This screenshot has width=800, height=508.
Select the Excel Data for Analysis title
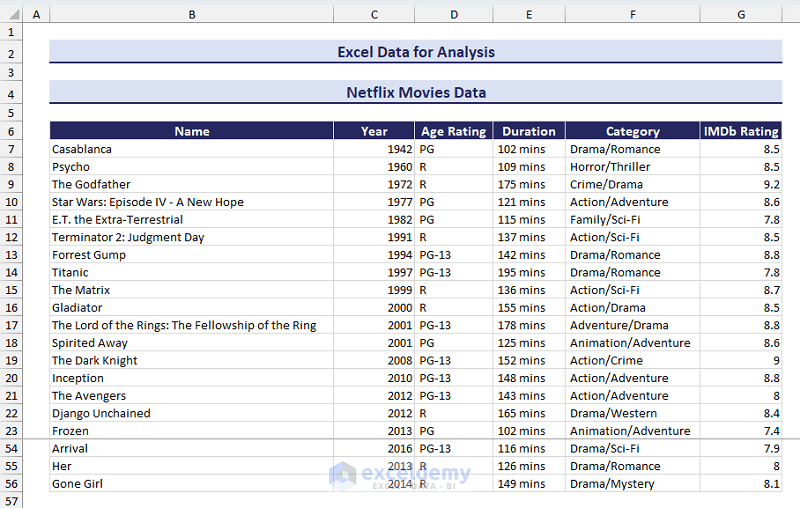pyautogui.click(x=415, y=52)
